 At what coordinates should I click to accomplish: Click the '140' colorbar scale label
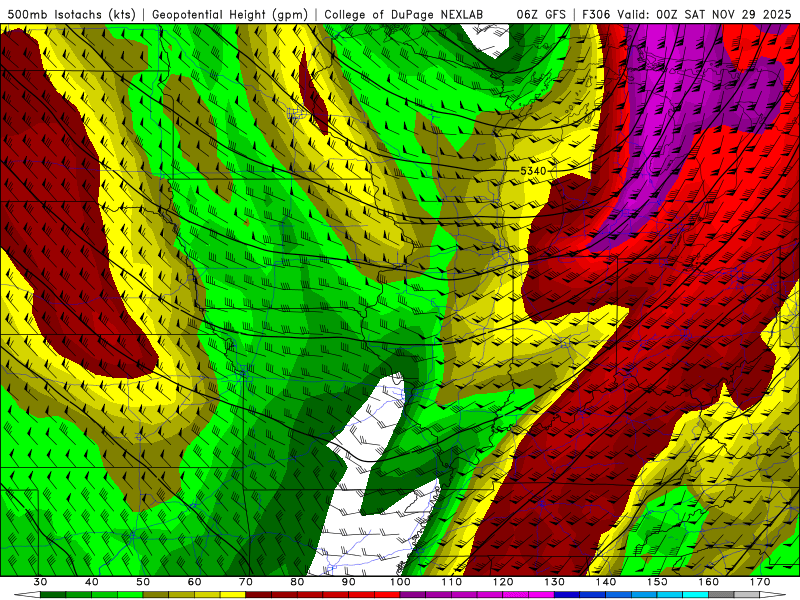click(606, 582)
